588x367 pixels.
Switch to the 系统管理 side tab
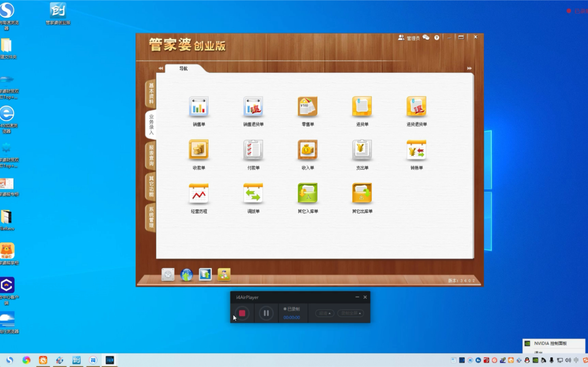pyautogui.click(x=151, y=217)
